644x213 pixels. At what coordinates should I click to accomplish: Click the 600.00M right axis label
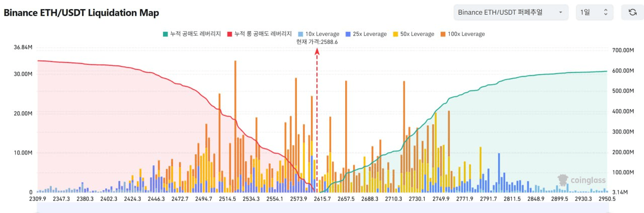(623, 70)
